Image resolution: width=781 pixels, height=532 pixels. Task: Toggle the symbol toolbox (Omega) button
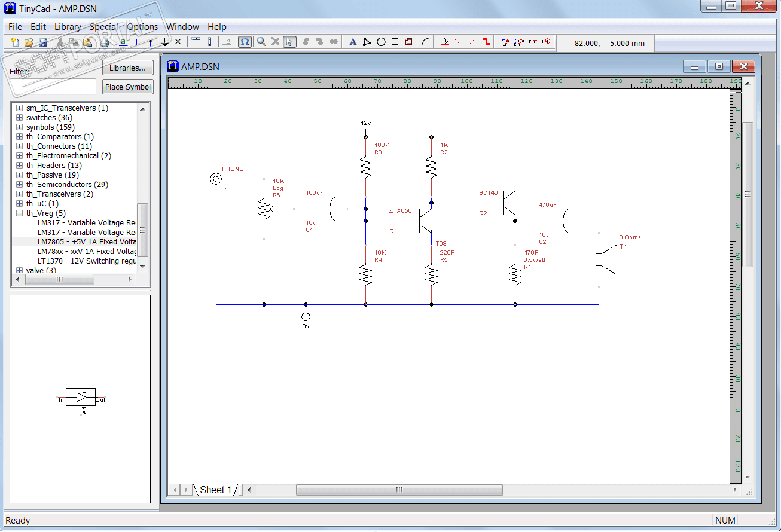click(245, 42)
